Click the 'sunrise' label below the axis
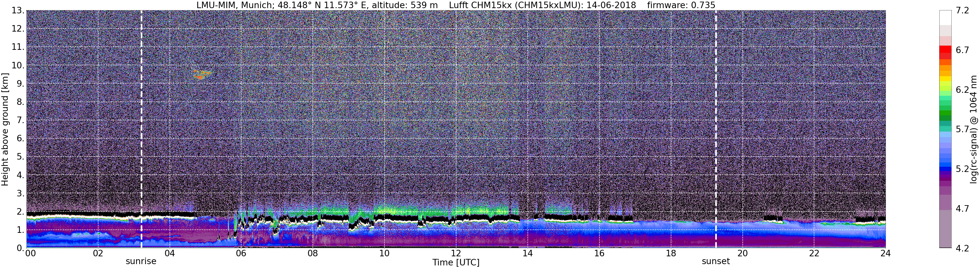This screenshot has width=980, height=269. 141,262
